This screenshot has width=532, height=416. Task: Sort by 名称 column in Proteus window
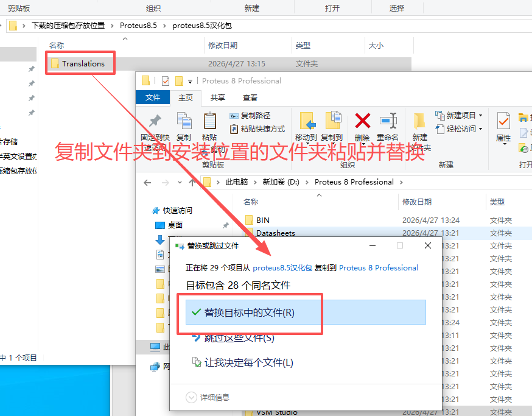pos(251,202)
